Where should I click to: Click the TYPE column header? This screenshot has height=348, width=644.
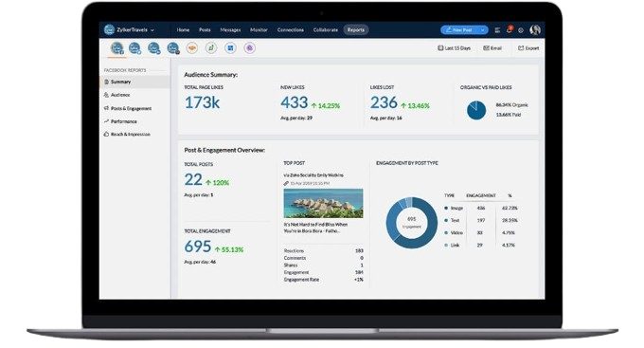(x=449, y=195)
